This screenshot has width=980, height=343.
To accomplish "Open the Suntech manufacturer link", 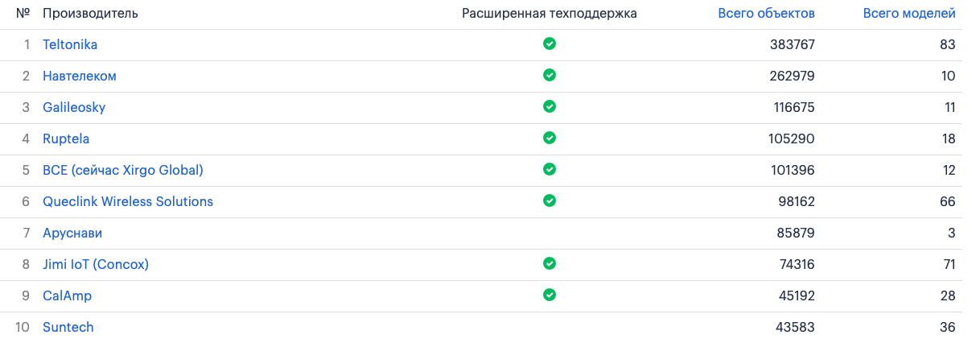I will point(68,328).
